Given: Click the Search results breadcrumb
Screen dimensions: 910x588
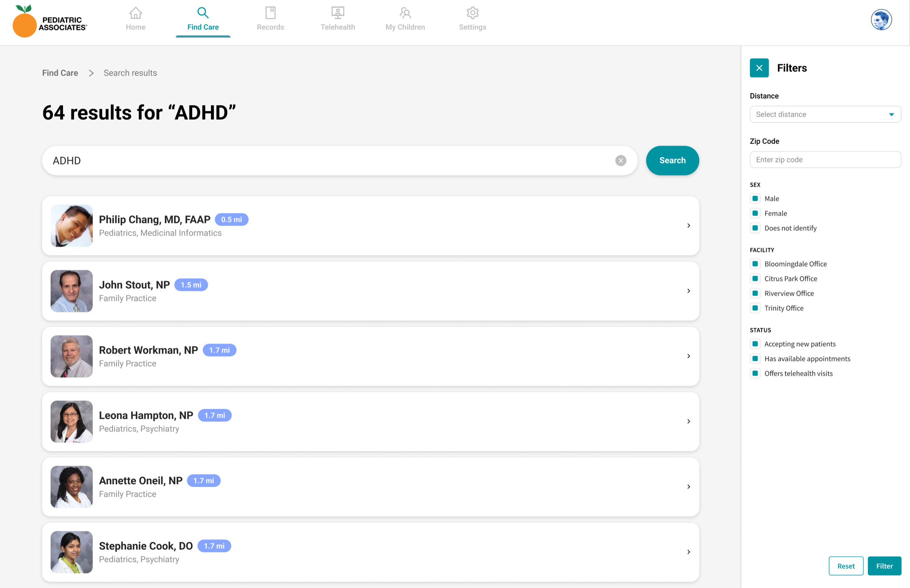Looking at the screenshot, I should (130, 73).
